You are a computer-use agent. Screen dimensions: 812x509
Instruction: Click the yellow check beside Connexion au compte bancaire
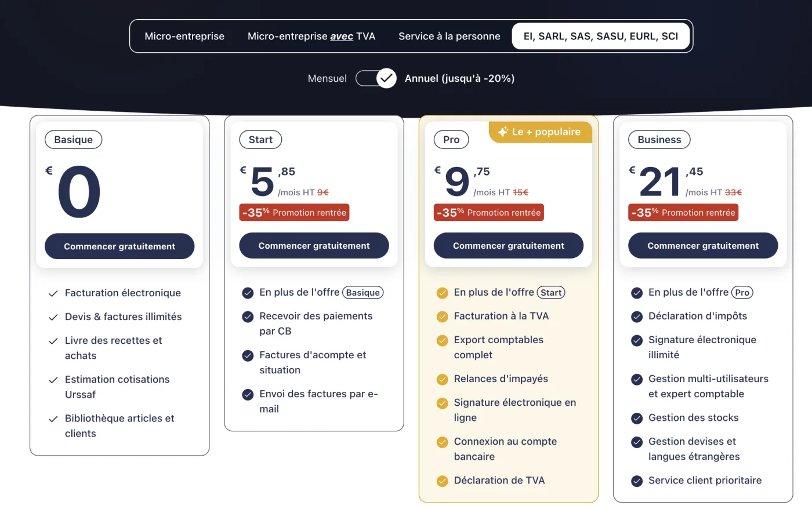tap(442, 442)
